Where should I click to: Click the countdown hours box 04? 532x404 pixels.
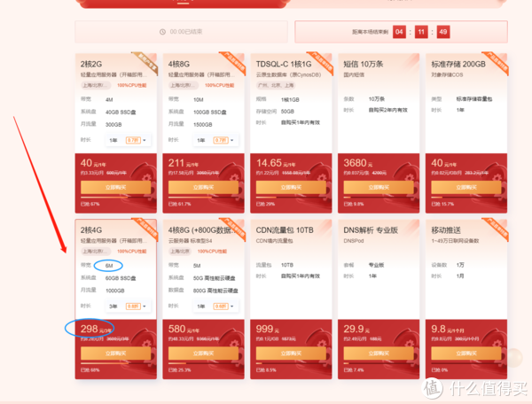[x=399, y=32]
